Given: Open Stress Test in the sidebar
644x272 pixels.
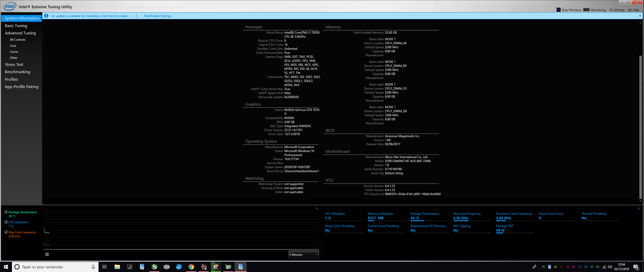Looking at the screenshot, I should pos(14,64).
